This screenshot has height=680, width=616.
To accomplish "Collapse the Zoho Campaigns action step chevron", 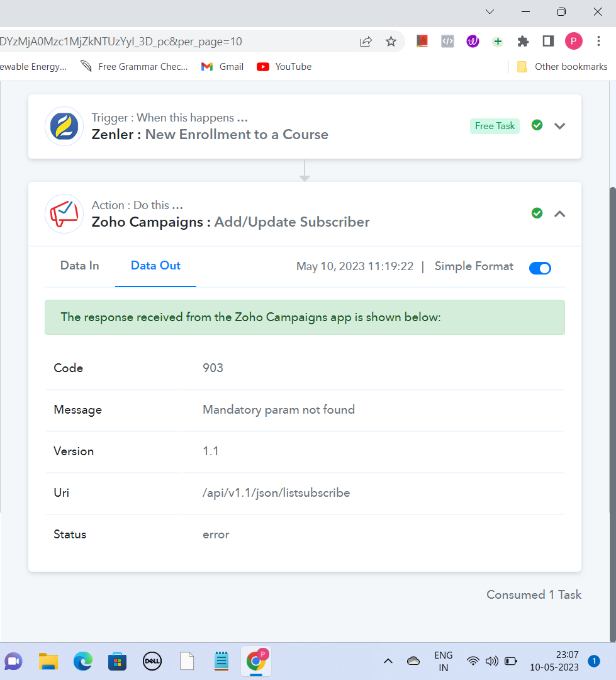I will (x=559, y=214).
